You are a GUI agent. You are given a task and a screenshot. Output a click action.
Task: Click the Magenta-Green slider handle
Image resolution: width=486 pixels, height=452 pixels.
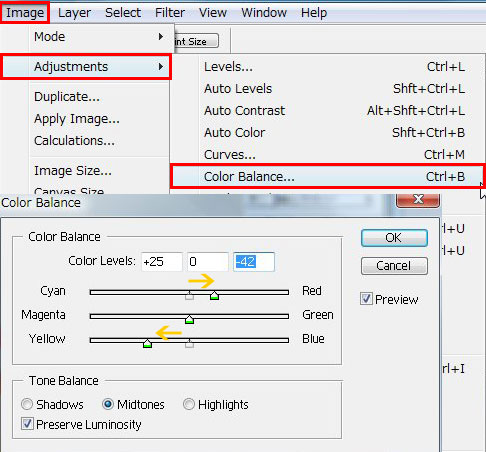click(189, 319)
